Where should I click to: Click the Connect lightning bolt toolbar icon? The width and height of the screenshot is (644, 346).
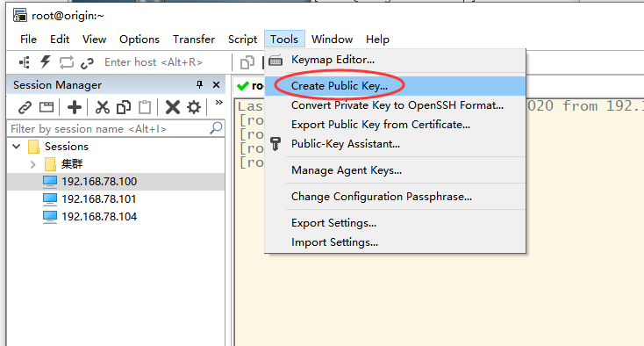click(x=45, y=62)
